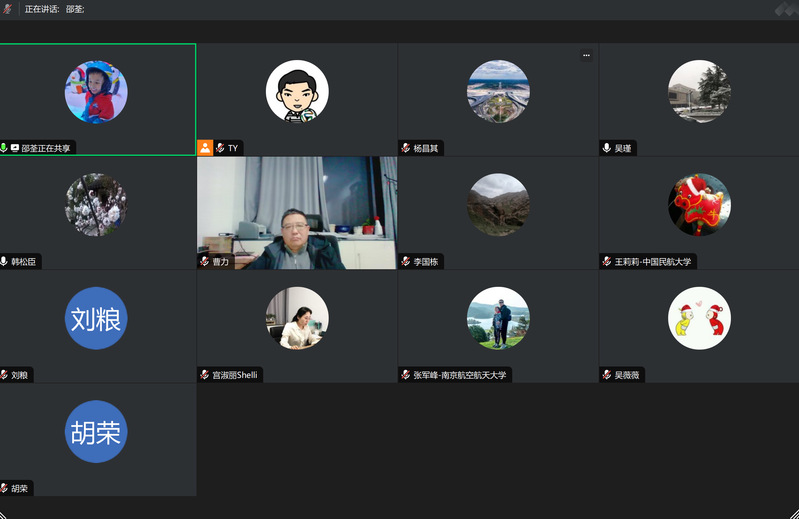Click the orange host icon beside TY
The width and height of the screenshot is (799, 519).
pyautogui.click(x=205, y=148)
